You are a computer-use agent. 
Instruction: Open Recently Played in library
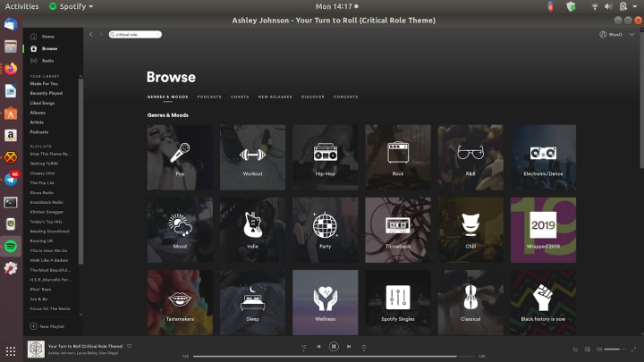(x=46, y=93)
